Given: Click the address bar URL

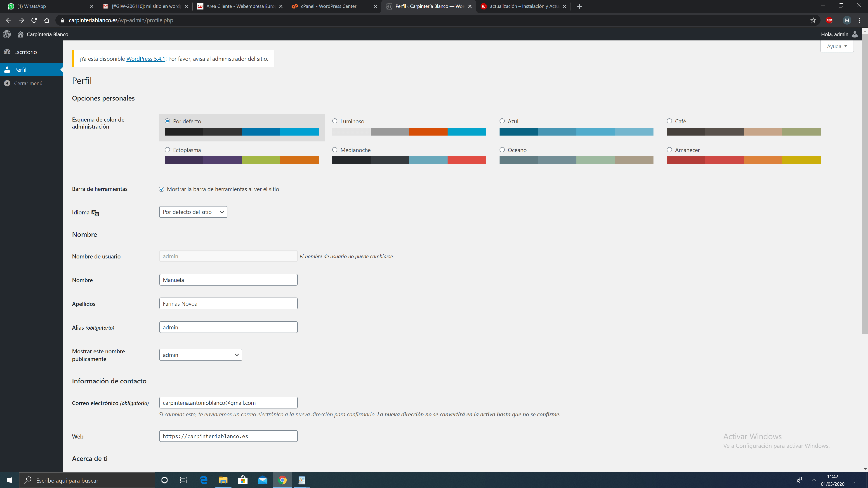Looking at the screenshot, I should [121, 20].
